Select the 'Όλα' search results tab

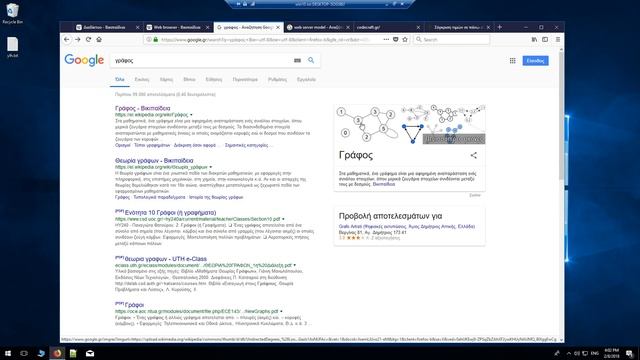[x=120, y=79]
